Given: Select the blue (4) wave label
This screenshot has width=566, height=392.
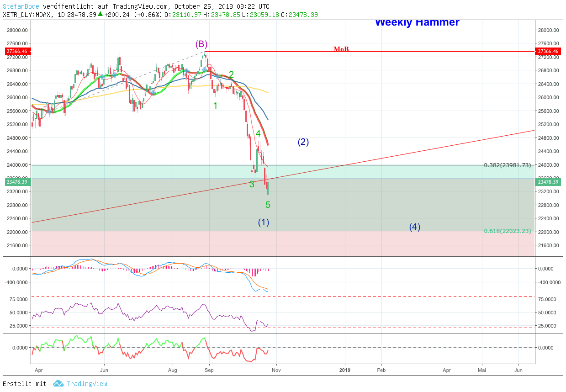Looking at the screenshot, I should click(x=415, y=227).
